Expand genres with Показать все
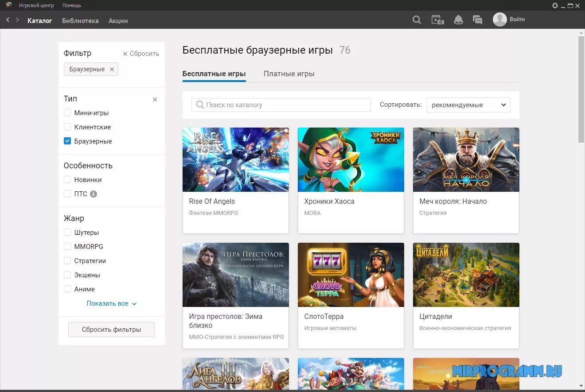The image size is (585, 392). coord(112,303)
